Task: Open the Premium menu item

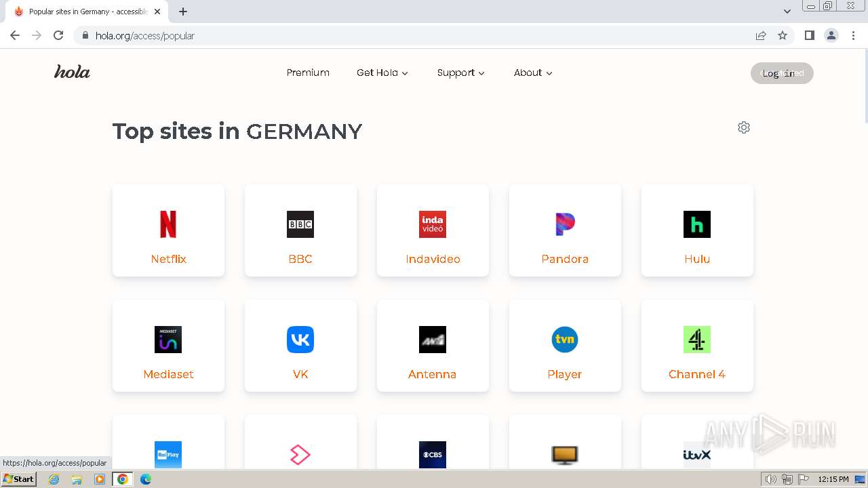Action: tap(308, 73)
